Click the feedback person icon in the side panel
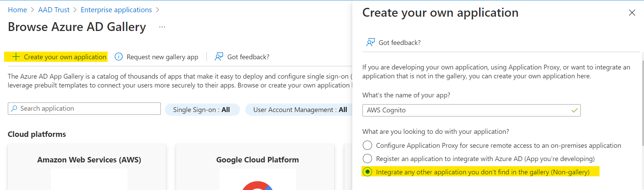The width and height of the screenshot is (644, 190). (x=371, y=42)
